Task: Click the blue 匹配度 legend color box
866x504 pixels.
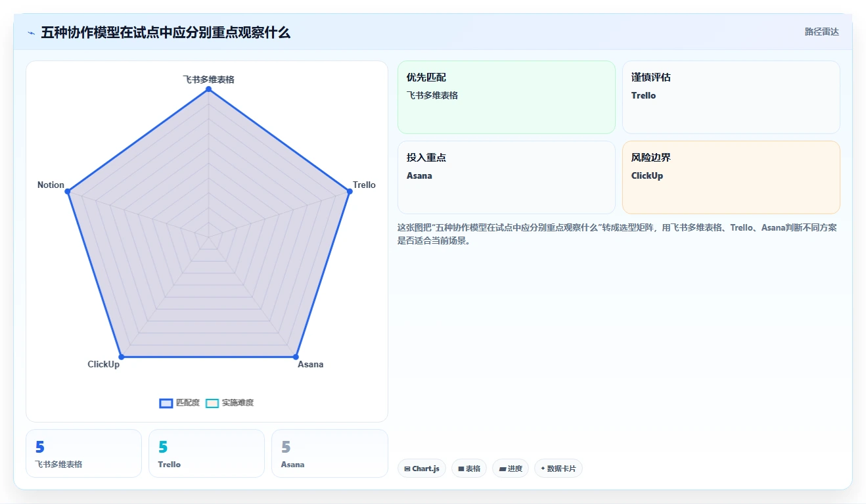Action: click(166, 403)
